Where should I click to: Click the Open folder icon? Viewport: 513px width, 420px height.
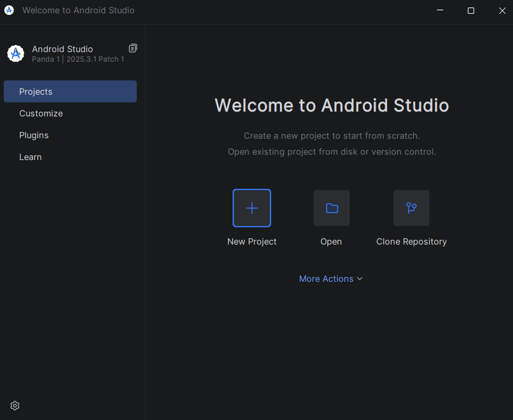pos(332,208)
